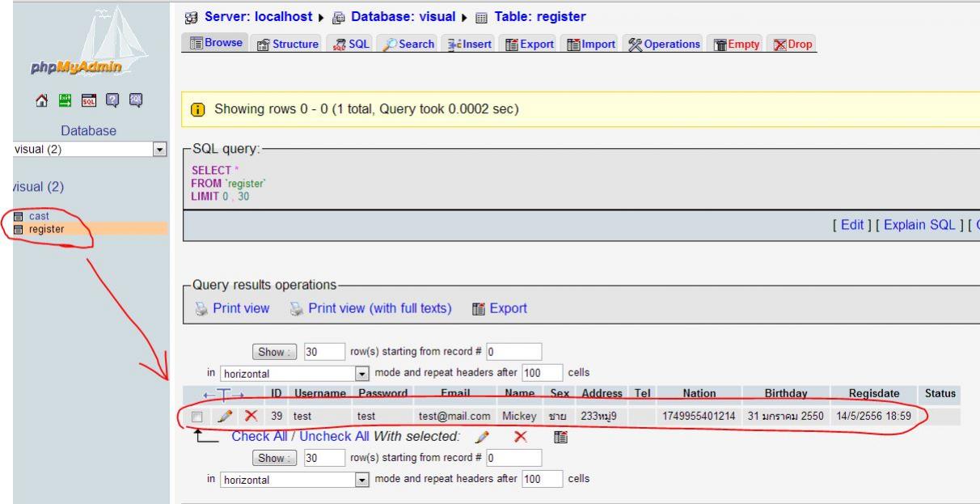Switch to the Browse tab
The height and width of the screenshot is (504, 980).
click(217, 44)
